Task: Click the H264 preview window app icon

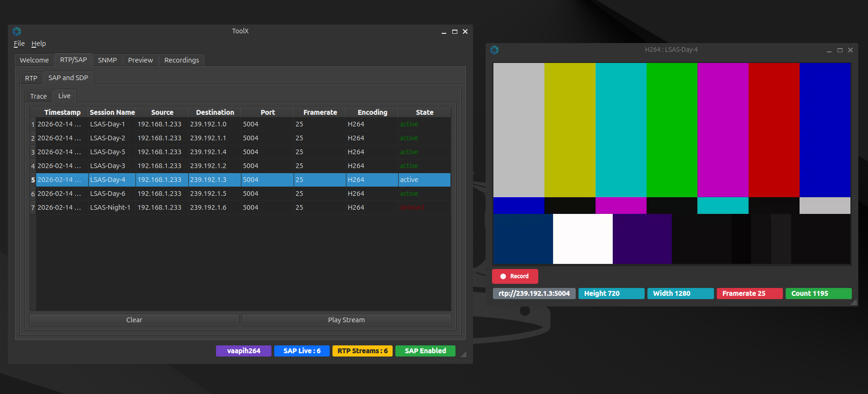Action: (494, 50)
